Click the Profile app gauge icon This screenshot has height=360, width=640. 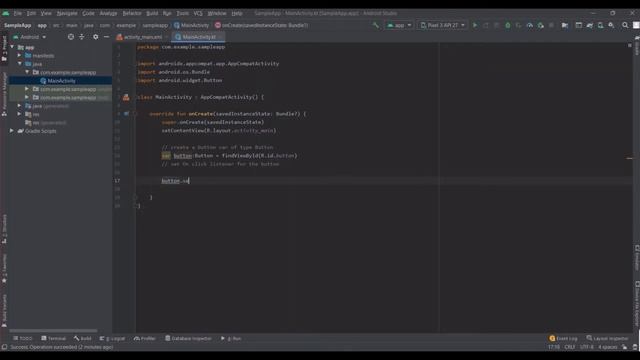pyautogui.click(x=529, y=25)
